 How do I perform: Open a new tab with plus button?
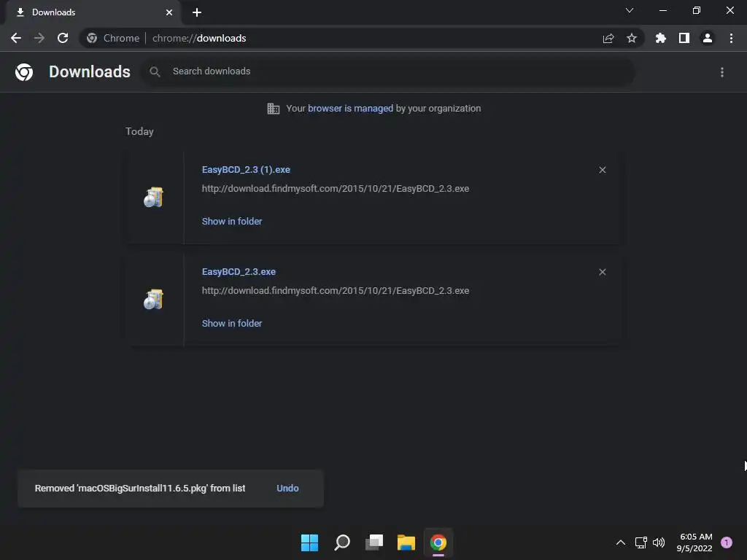197,12
